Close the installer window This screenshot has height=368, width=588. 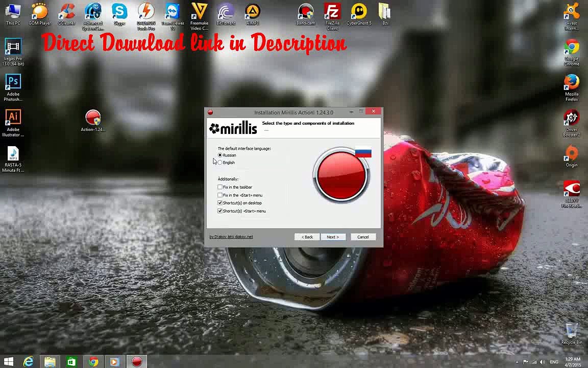(373, 111)
